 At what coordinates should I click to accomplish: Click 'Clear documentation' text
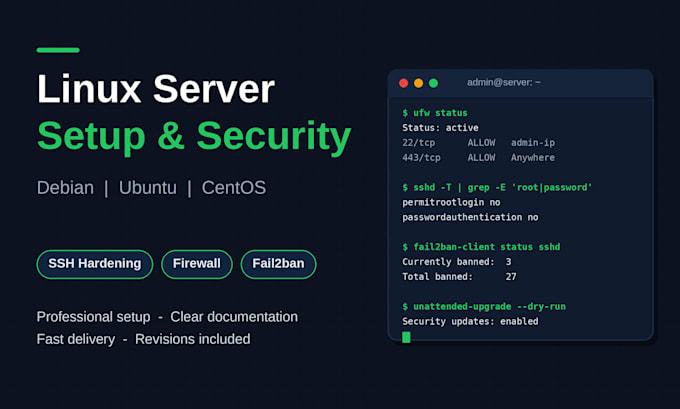[x=234, y=317]
